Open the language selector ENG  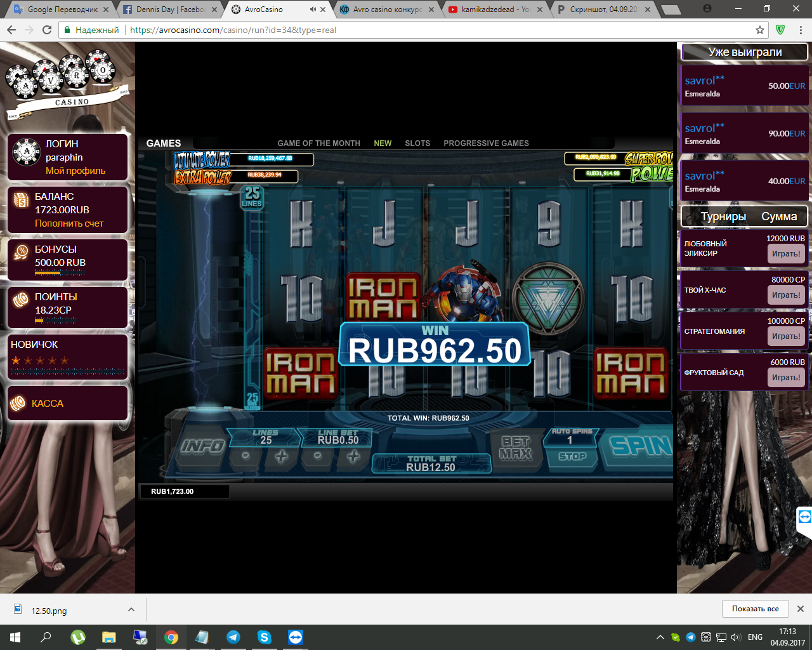tap(755, 637)
